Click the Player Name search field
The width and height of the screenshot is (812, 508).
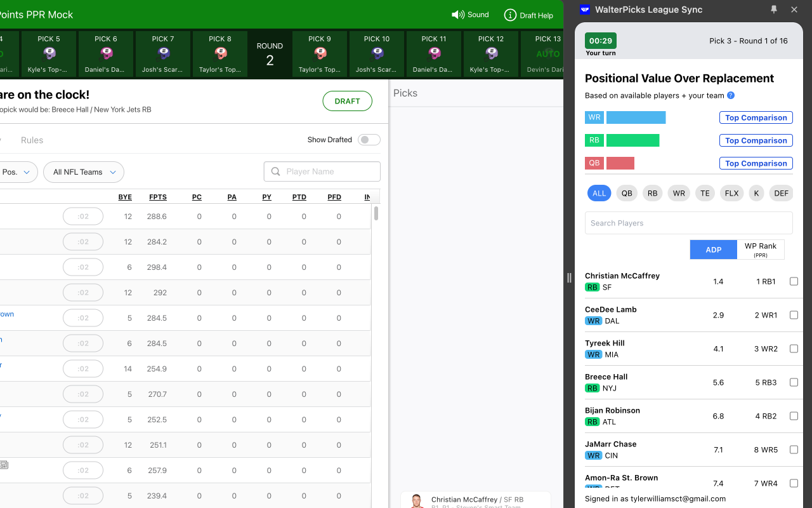322,171
